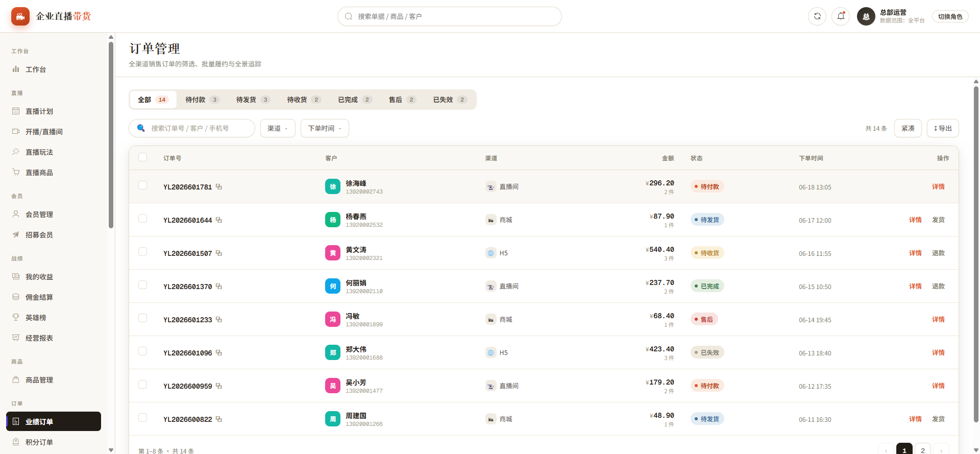Copy order number YL2026601781
Viewport: 980px width, 454px height.
click(219, 187)
